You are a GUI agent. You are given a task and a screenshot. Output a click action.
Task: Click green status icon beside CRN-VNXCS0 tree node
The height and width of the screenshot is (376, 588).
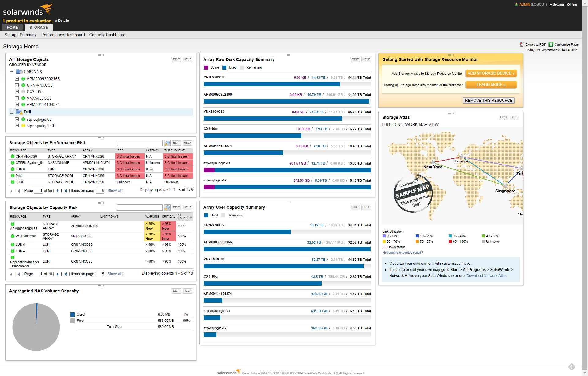pyautogui.click(x=23, y=85)
